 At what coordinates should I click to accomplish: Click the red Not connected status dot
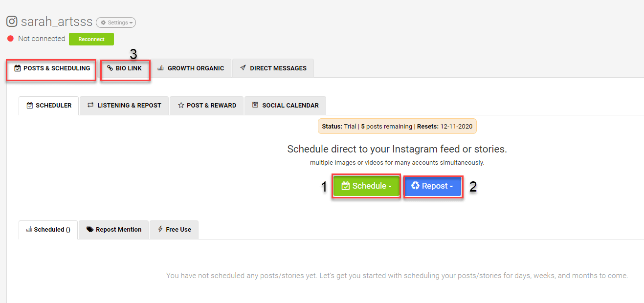tap(10, 39)
